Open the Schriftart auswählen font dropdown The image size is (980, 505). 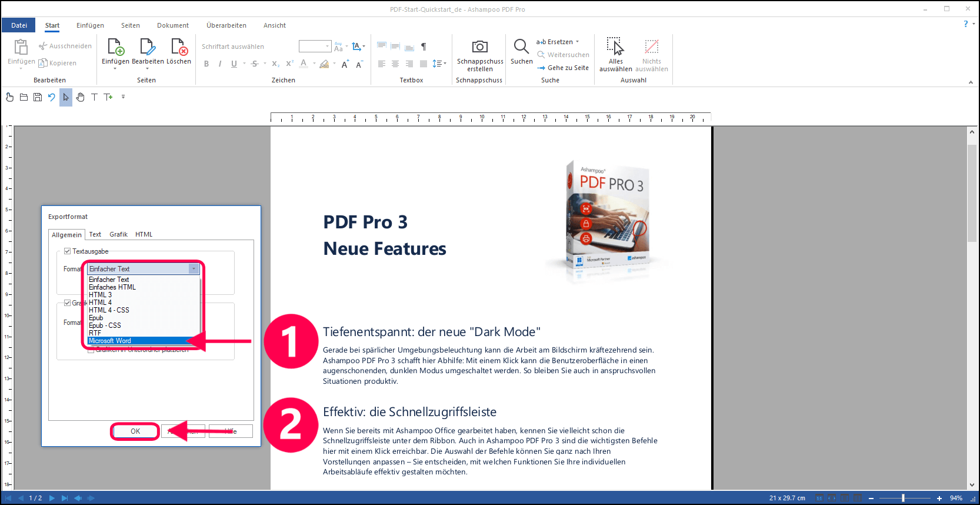[x=247, y=46]
